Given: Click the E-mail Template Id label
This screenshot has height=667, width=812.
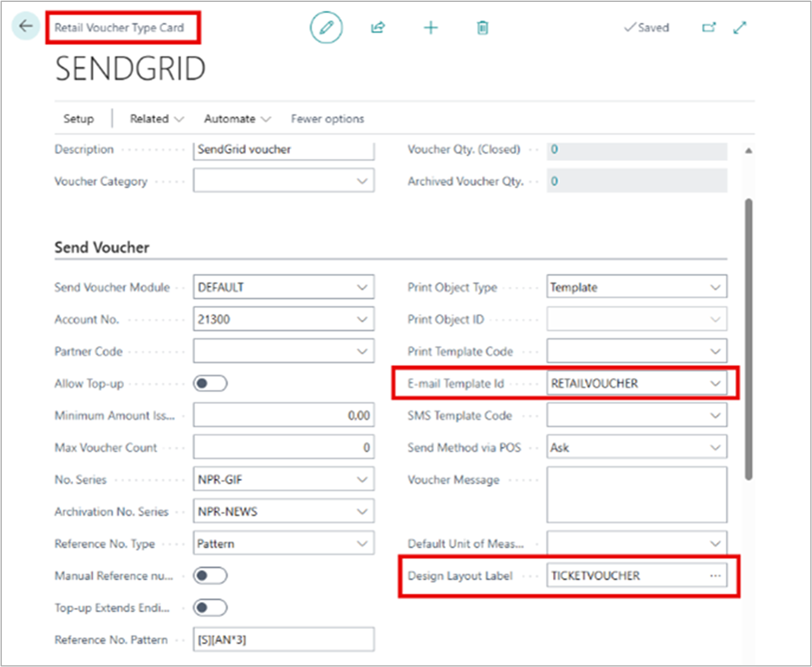Looking at the screenshot, I should (x=456, y=383).
